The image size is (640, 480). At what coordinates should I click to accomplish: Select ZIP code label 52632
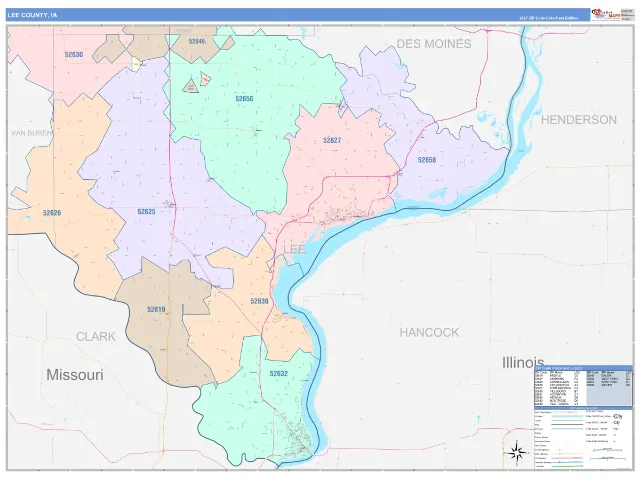(279, 373)
